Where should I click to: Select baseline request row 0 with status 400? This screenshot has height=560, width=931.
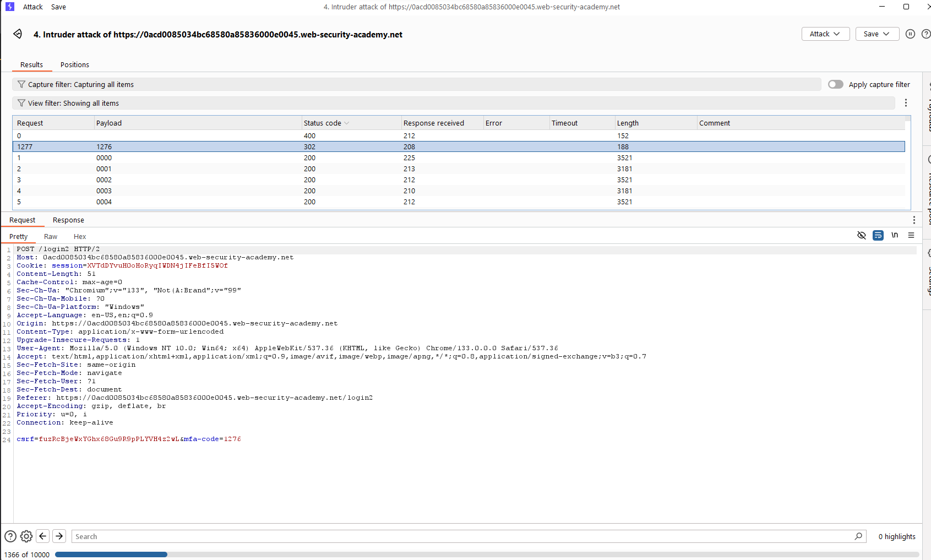(x=459, y=135)
